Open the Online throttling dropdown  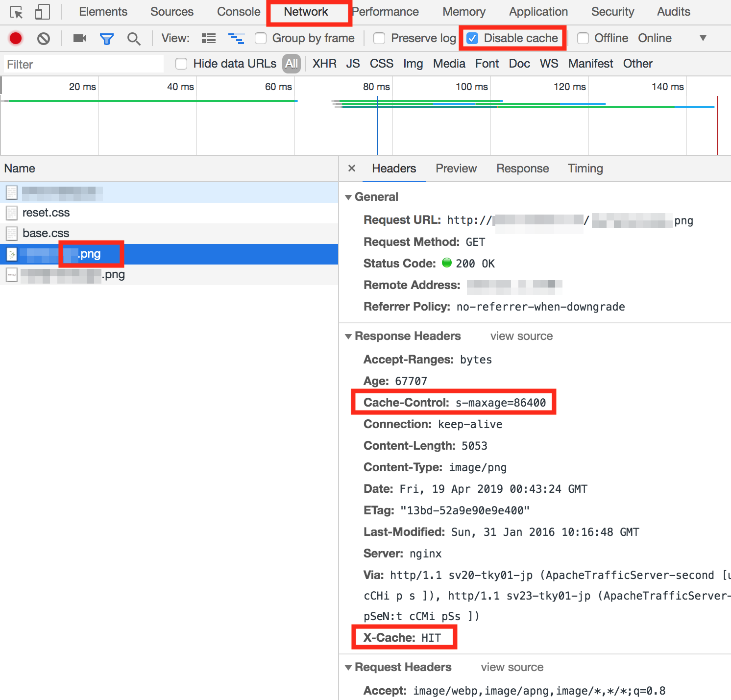point(703,38)
